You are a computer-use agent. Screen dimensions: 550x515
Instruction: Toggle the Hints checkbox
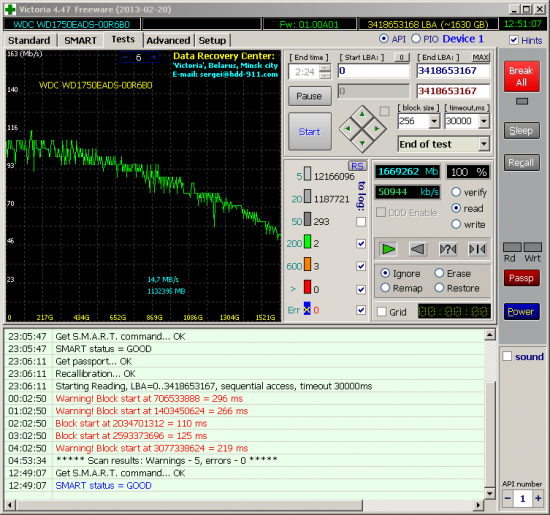pos(514,40)
